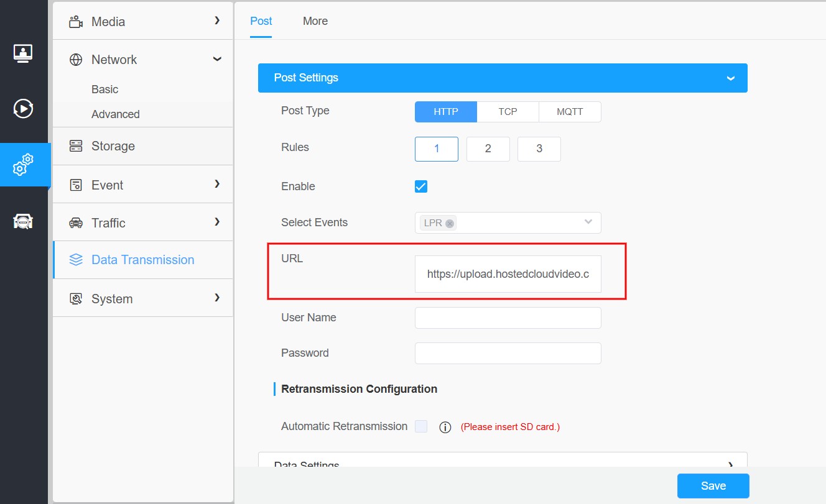Open the Advanced network submenu
Screen dimensions: 826x504
click(x=116, y=114)
